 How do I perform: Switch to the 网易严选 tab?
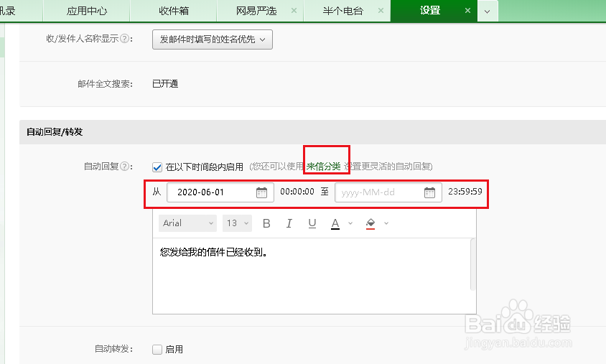tap(256, 11)
